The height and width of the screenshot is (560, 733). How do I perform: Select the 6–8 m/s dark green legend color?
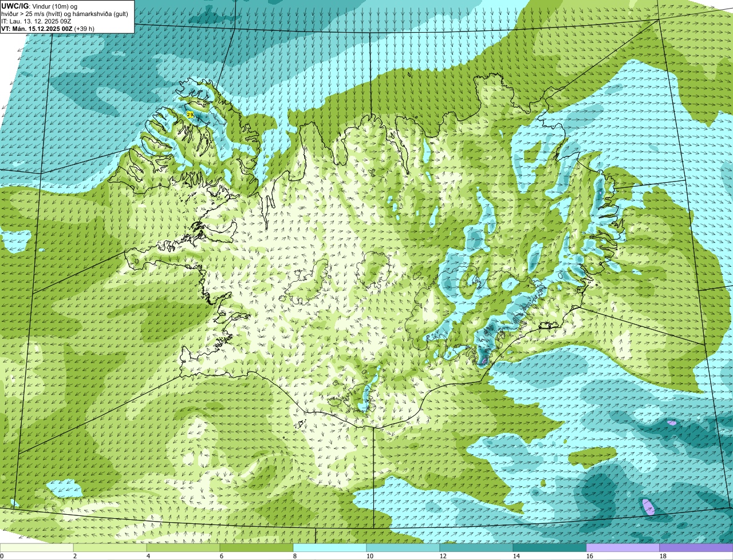click(257, 548)
